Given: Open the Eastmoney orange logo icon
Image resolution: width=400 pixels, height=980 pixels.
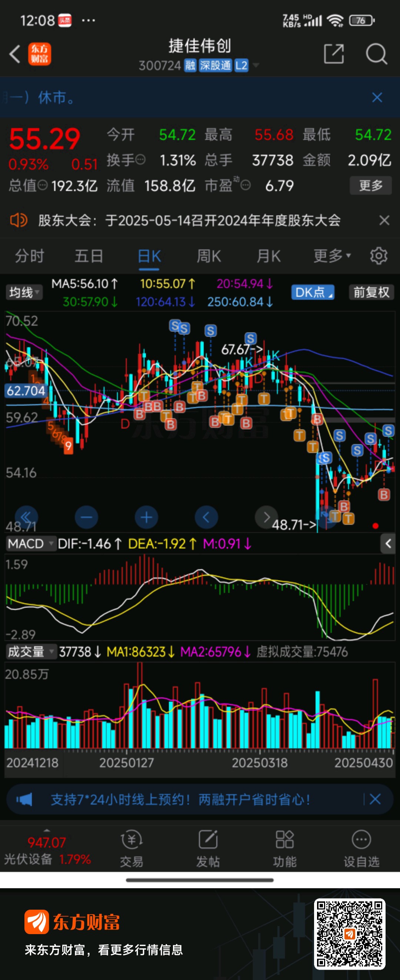Looking at the screenshot, I should coord(40,54).
